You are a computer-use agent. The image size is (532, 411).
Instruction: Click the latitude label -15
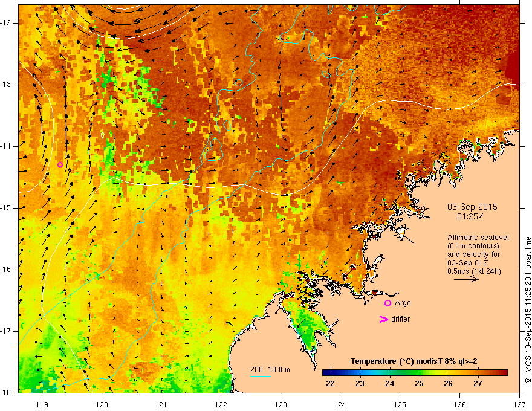7,208
